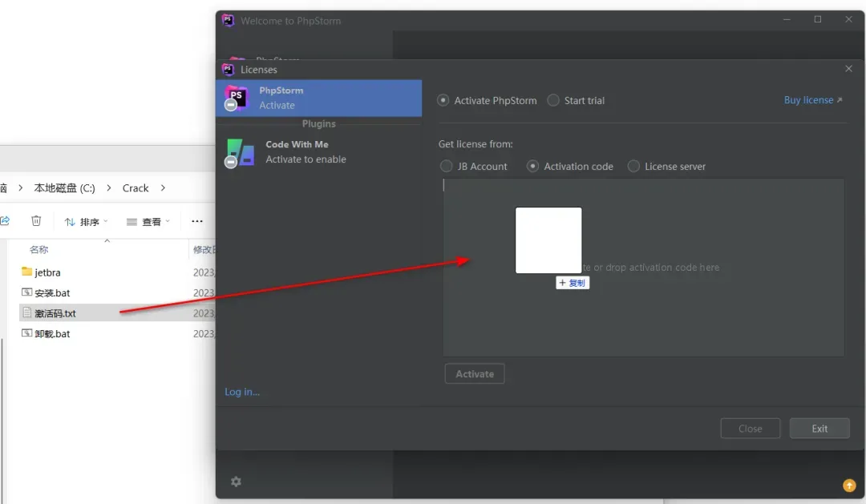Expand chevron after Crack in breadcrumb
The image size is (866, 504).
(163, 187)
